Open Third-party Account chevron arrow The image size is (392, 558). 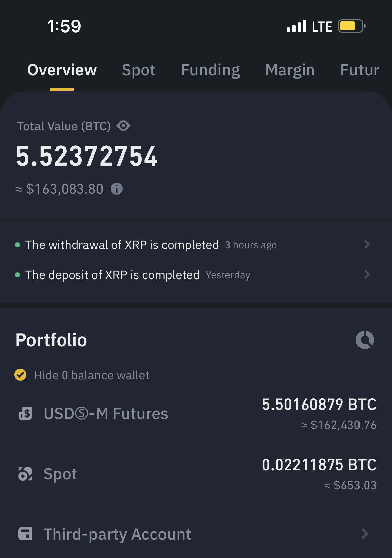(365, 534)
